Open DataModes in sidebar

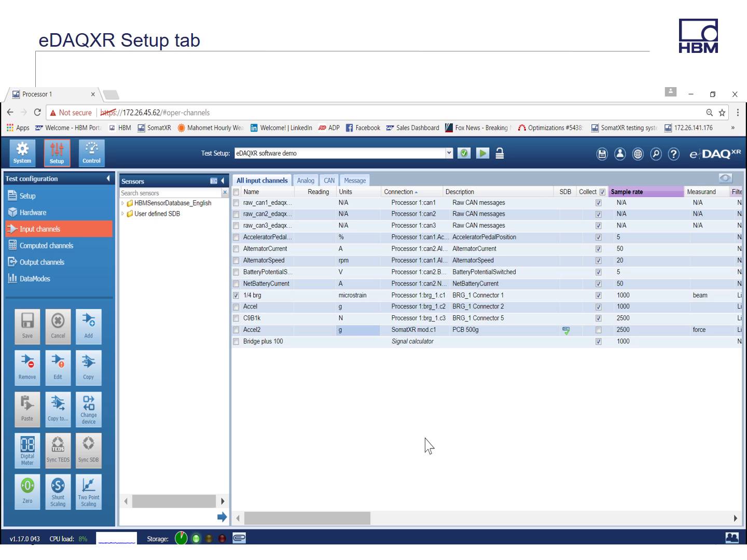point(59,279)
